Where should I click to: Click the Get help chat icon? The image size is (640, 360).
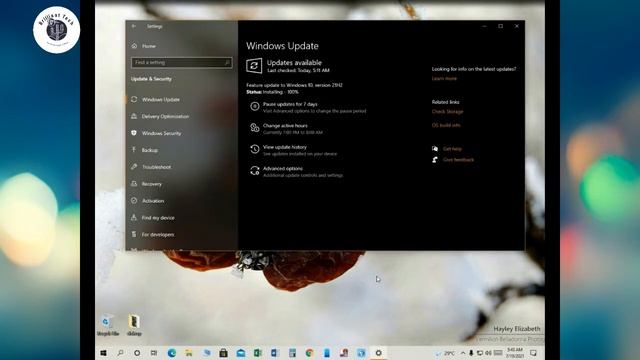435,149
